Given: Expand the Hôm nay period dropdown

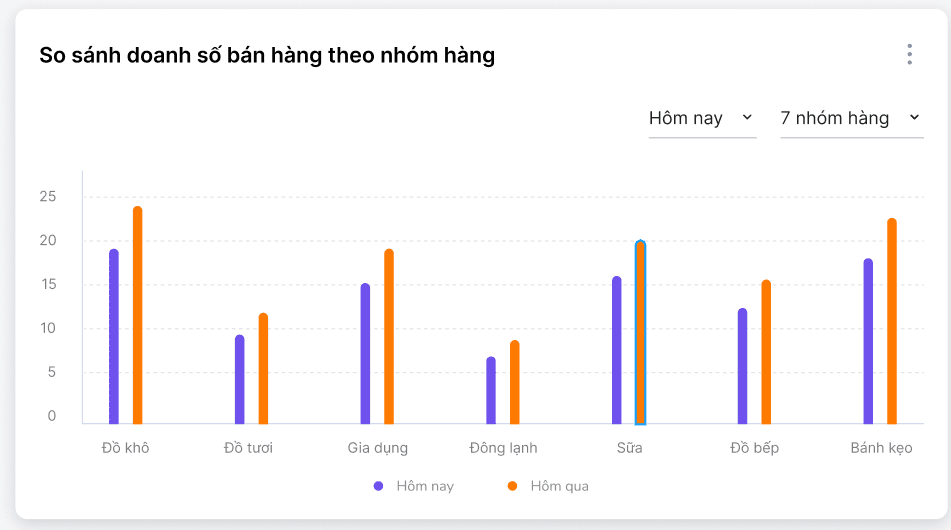Looking at the screenshot, I should [x=701, y=118].
